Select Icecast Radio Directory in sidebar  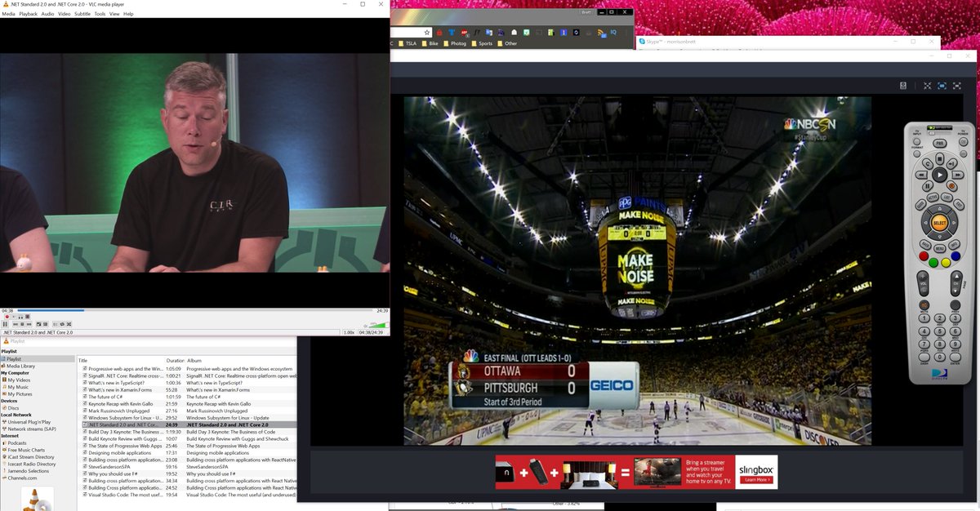pyautogui.click(x=31, y=464)
